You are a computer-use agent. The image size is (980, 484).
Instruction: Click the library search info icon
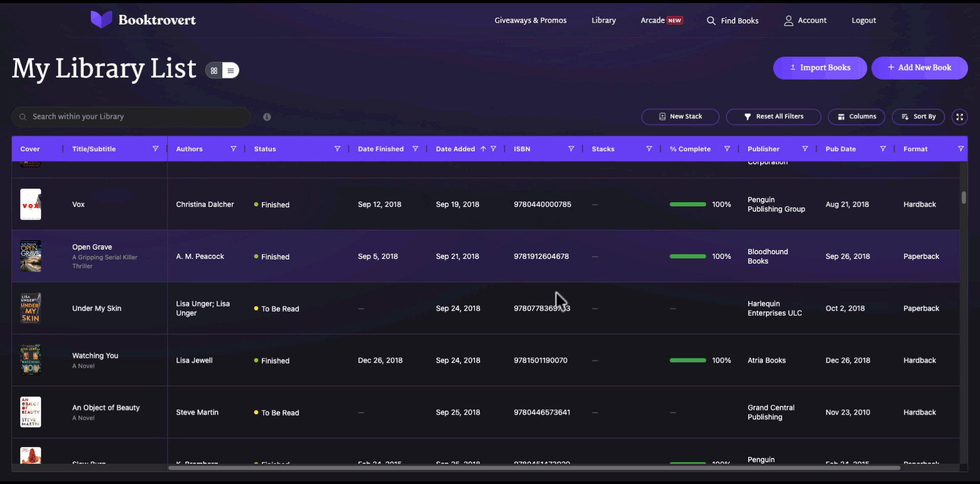click(267, 117)
